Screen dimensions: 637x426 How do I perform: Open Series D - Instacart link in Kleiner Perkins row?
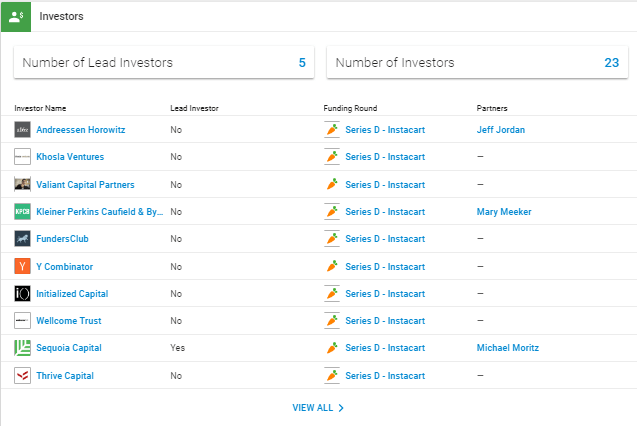click(x=385, y=212)
